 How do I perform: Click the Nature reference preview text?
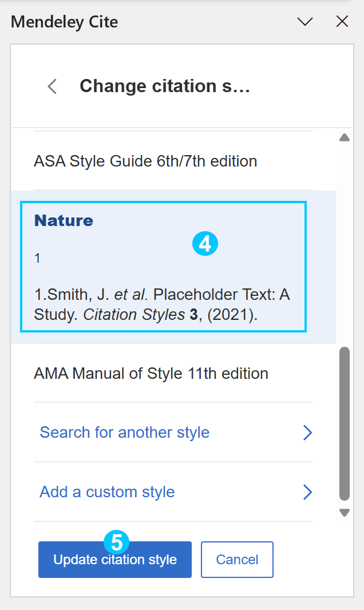(x=162, y=304)
